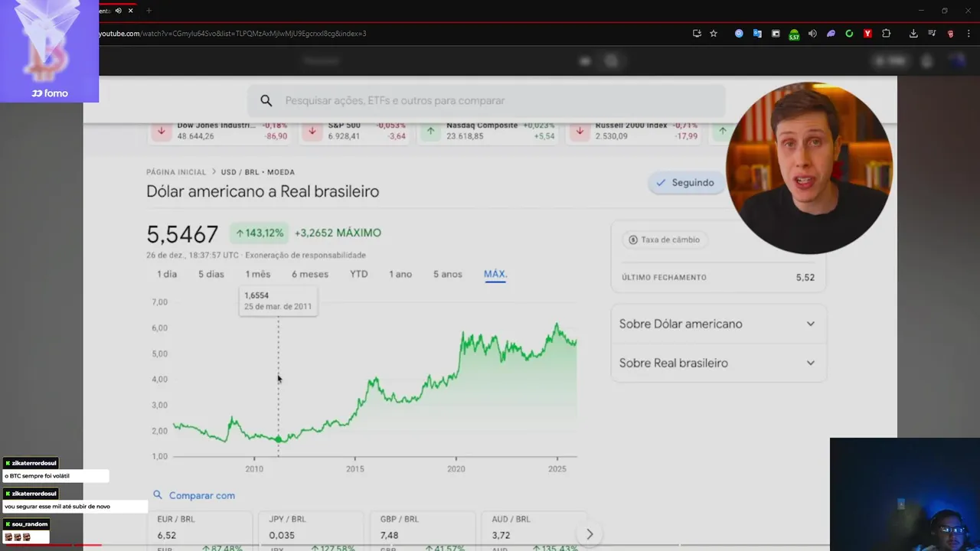
Task: Click the USD / BRL • MOEDA breadcrumb
Action: (258, 172)
